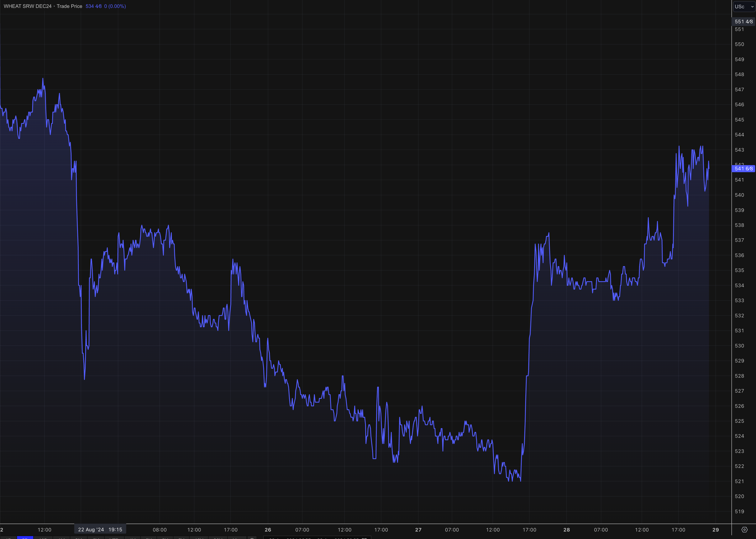This screenshot has height=539, width=756.
Task: Open chart settings gear at axis corner
Action: (x=744, y=530)
